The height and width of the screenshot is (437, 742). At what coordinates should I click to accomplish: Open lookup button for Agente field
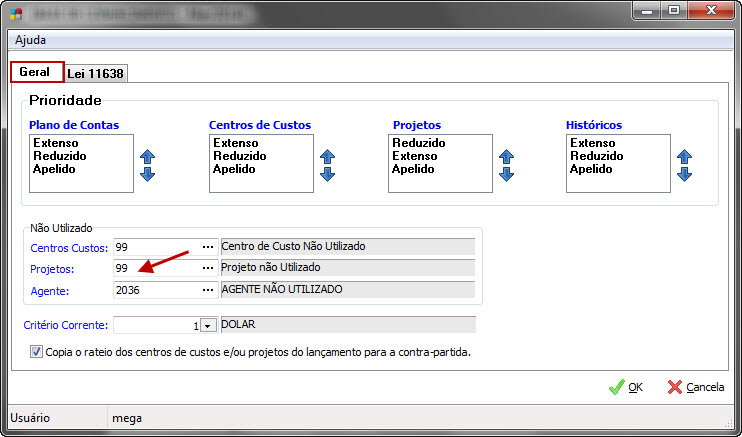208,289
